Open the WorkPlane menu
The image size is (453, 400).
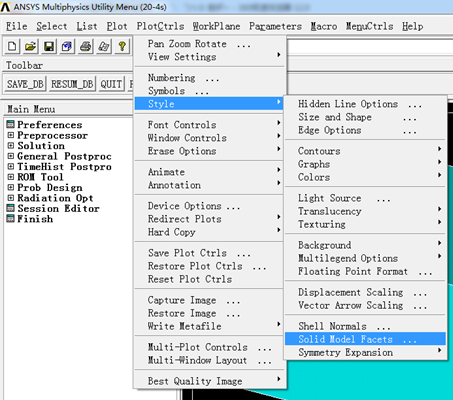216,26
